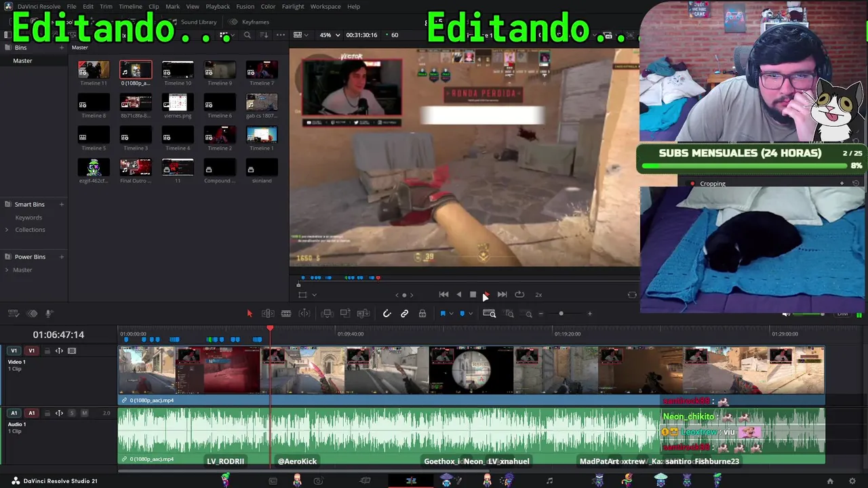Click the timeline zoom out minus button
868x488 pixels.
540,314
